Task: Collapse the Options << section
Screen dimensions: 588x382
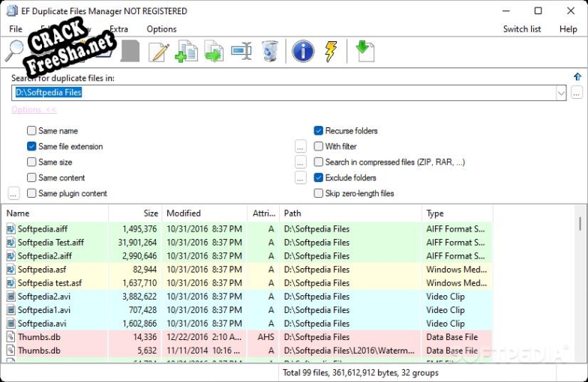Action: click(34, 110)
